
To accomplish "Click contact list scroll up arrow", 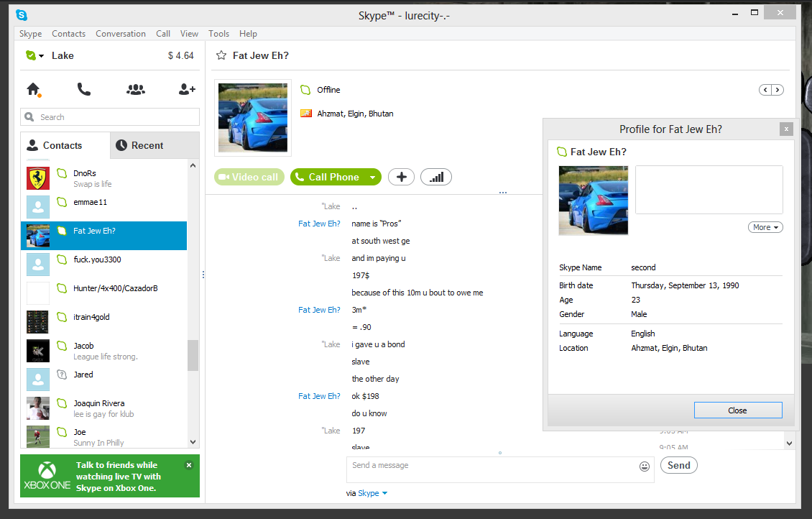I will [193, 166].
